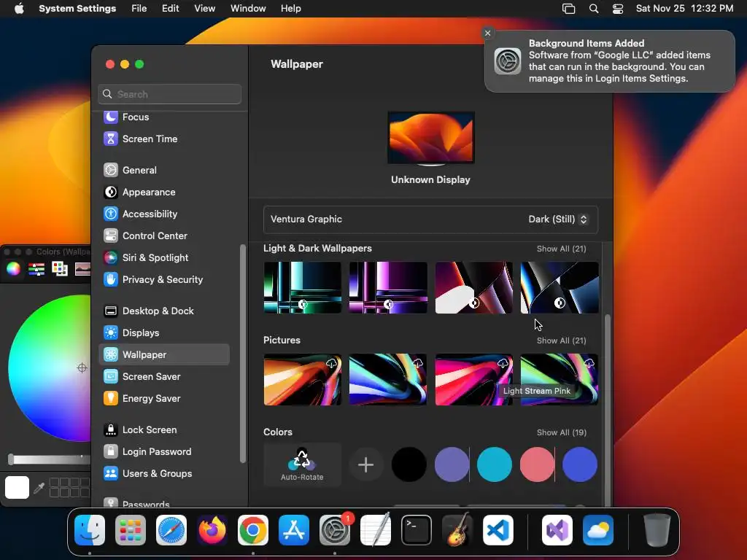
Task: Open Firefox from the Dock
Action: (212, 530)
